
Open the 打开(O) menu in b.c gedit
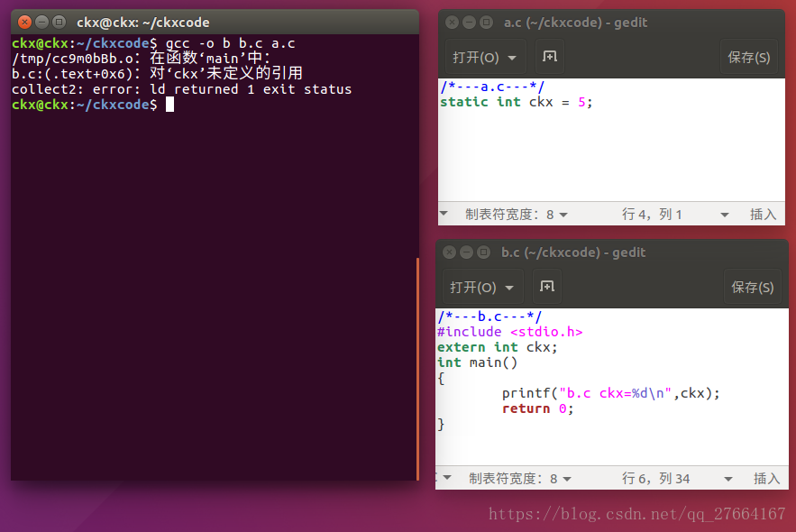click(x=481, y=288)
